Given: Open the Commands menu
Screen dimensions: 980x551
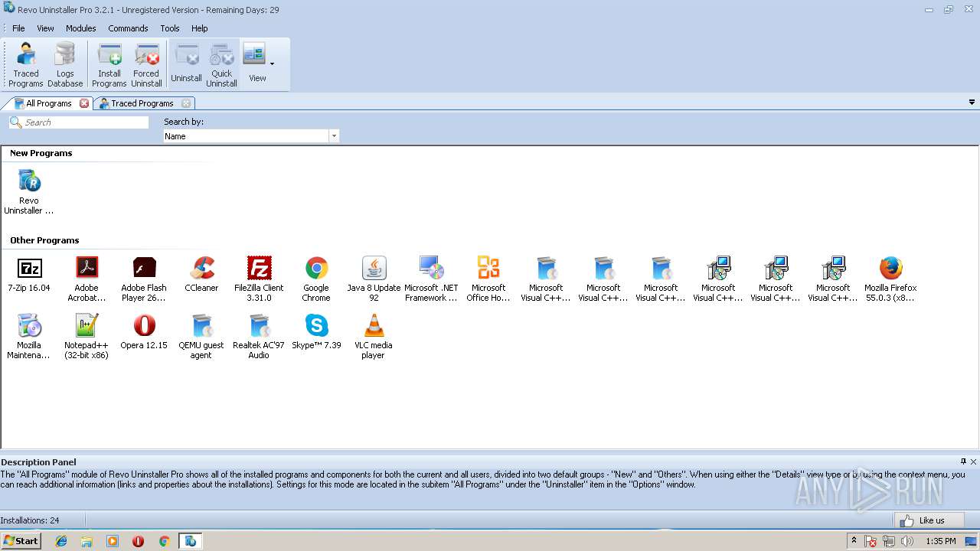Looking at the screenshot, I should pos(128,28).
